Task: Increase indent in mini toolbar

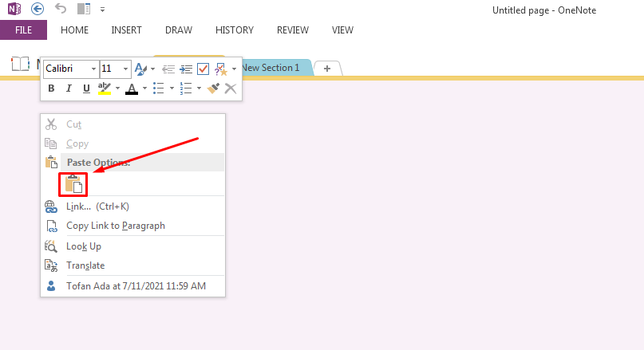Action: coord(186,69)
